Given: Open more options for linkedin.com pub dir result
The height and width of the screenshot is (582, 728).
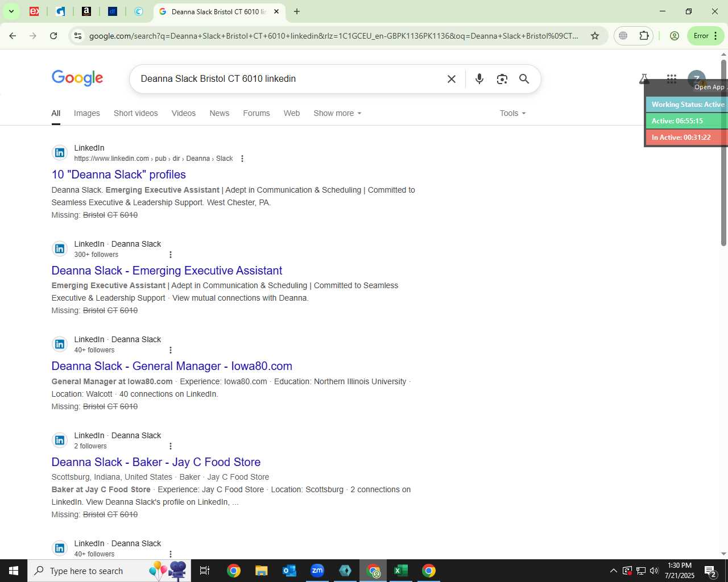Looking at the screenshot, I should [x=242, y=159].
